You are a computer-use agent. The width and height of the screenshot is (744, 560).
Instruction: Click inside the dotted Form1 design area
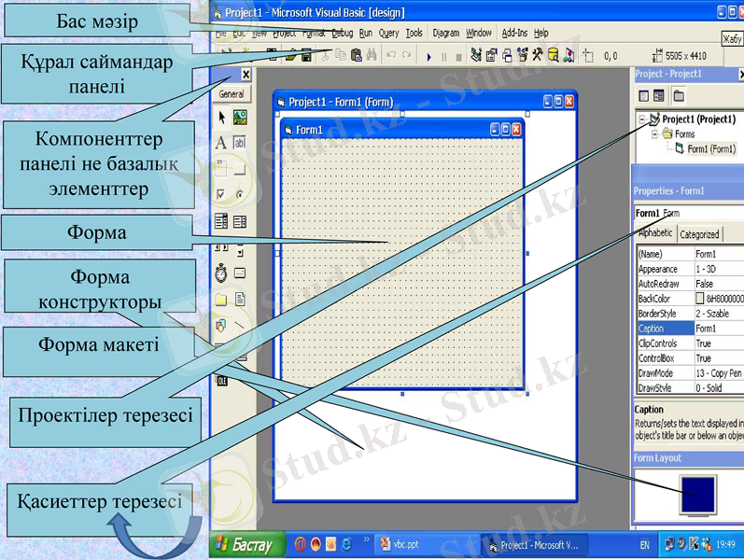402,262
